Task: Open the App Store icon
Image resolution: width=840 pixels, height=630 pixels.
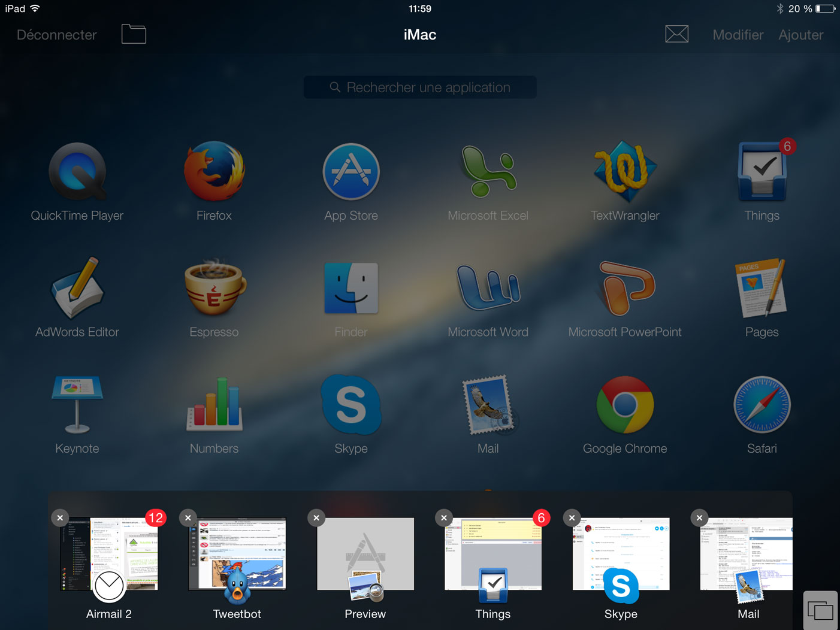Action: click(351, 171)
